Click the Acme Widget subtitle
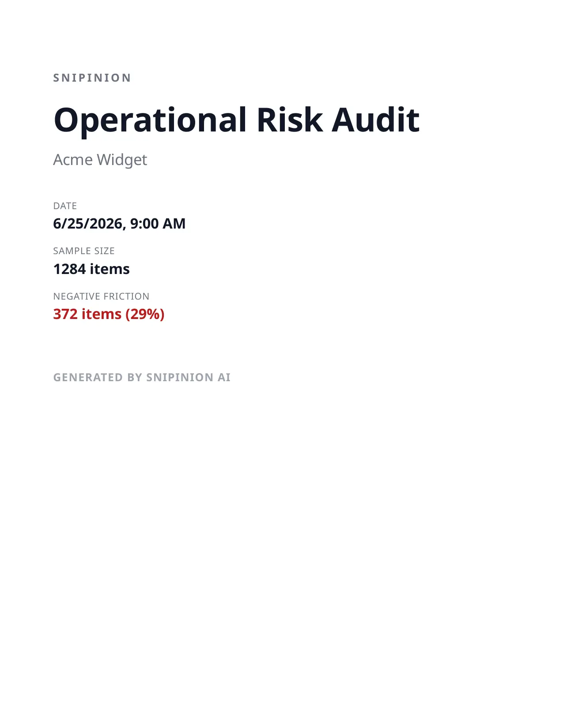 100,160
